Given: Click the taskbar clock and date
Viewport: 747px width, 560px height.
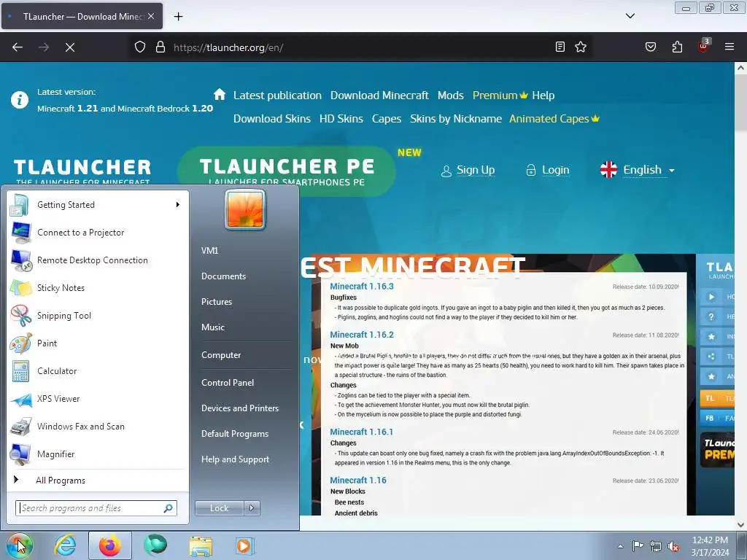Looking at the screenshot, I should [x=710, y=546].
